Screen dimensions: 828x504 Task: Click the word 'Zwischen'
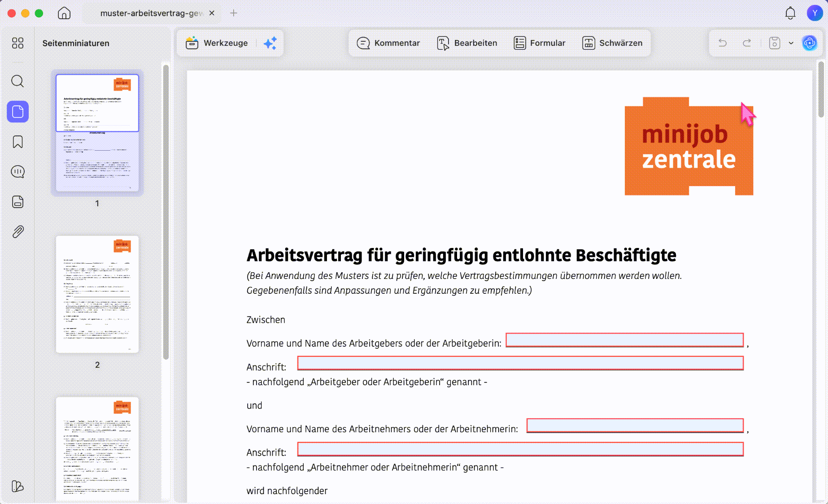266,320
